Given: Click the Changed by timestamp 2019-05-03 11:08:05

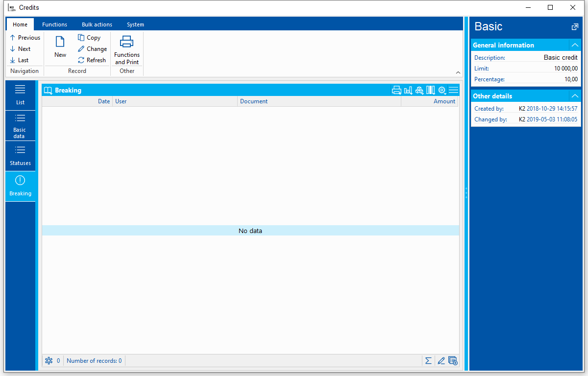Looking at the screenshot, I should pyautogui.click(x=552, y=119).
